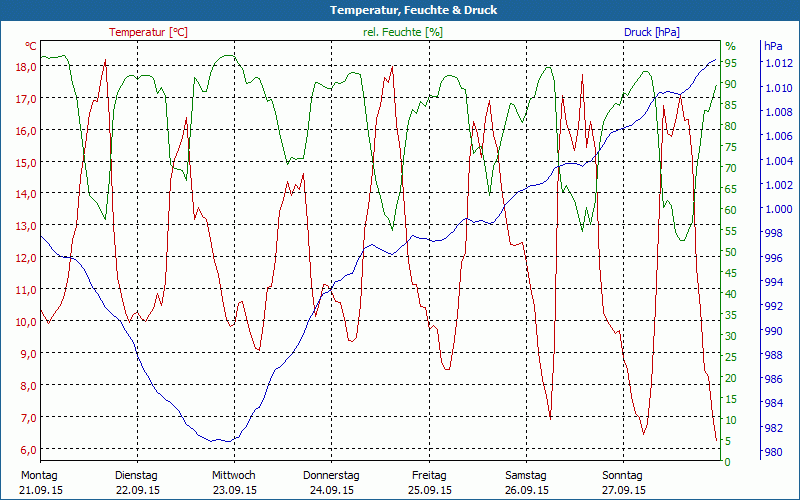800x500 pixels.
Task: Click the '75' humidity axis value
Action: [731, 147]
